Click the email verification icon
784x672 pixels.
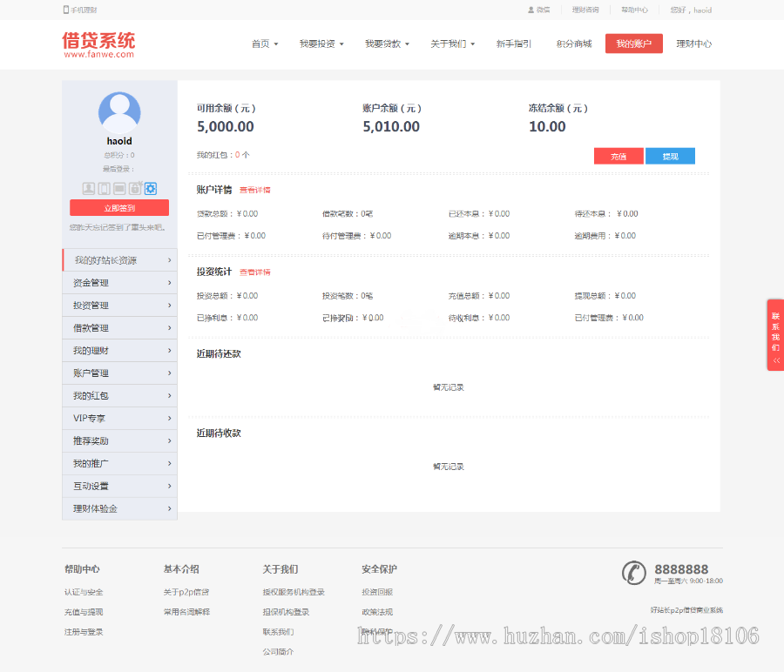click(119, 188)
